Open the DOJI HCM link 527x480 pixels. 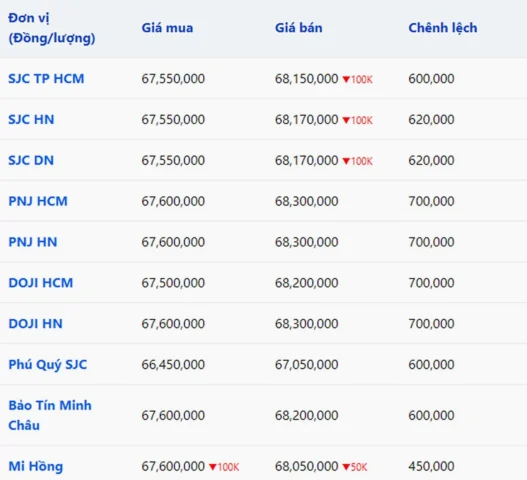point(41,283)
